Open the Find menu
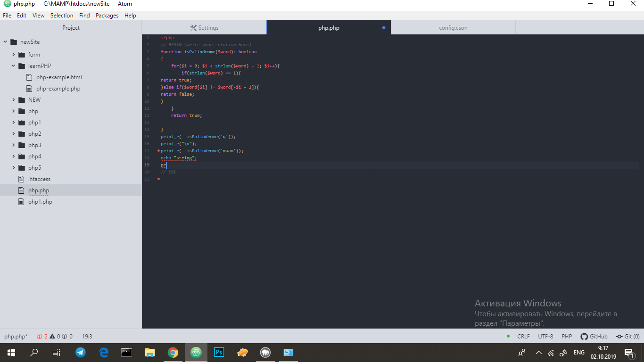The height and width of the screenshot is (362, 644). click(x=84, y=16)
